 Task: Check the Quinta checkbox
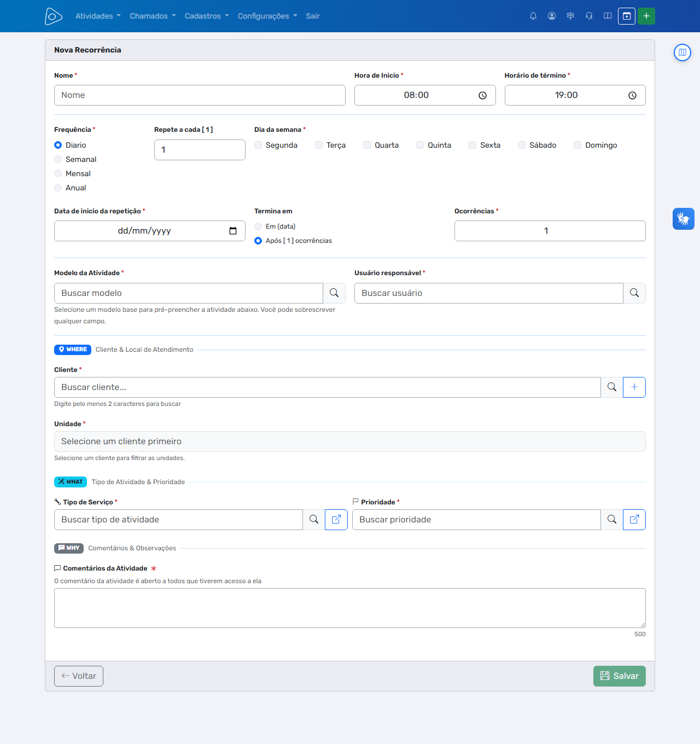coord(420,145)
